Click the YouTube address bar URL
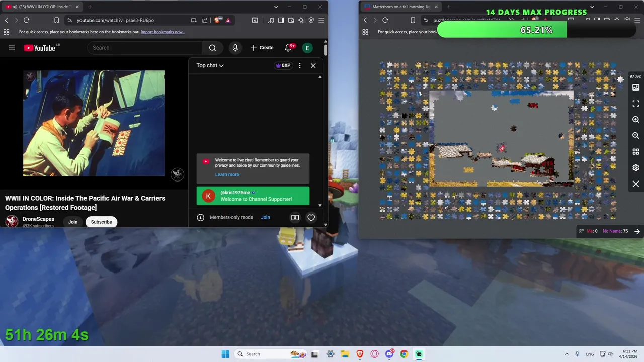The height and width of the screenshot is (362, 644). [115, 20]
